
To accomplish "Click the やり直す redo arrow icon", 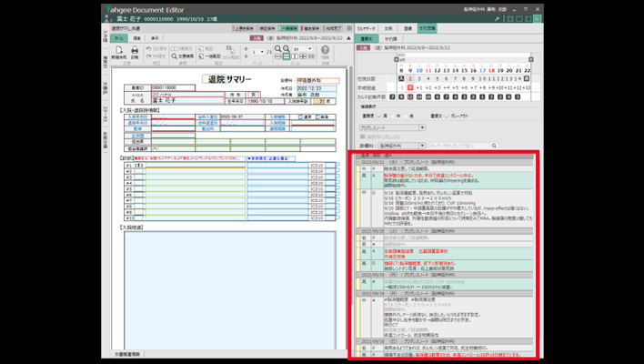I will (148, 56).
